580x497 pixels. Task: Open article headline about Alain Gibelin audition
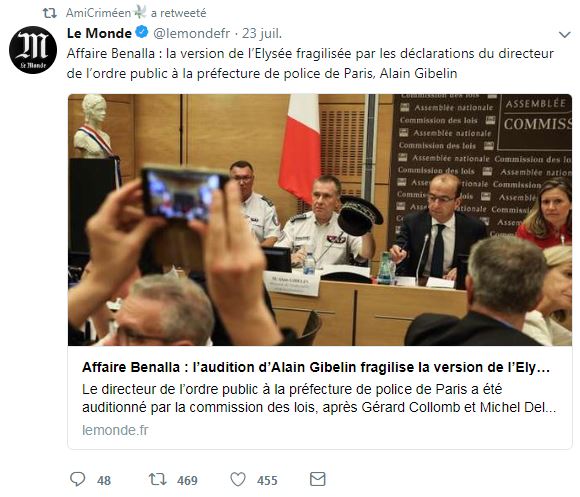(x=316, y=367)
